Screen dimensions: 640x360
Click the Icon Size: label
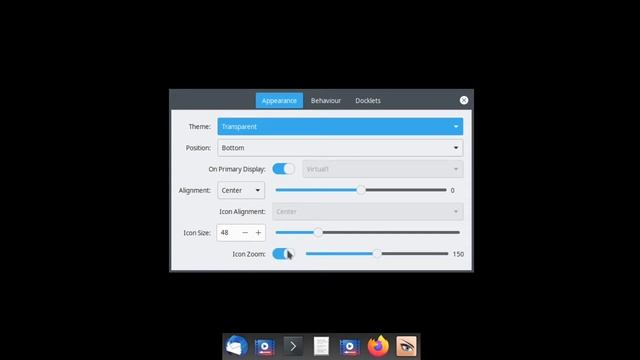(x=197, y=233)
